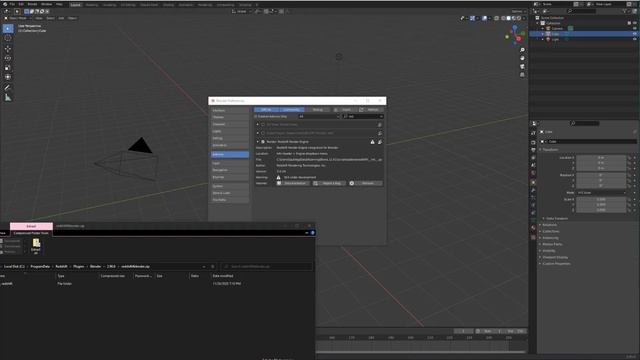Viewport: 640px width, 360px height.
Task: Toggle Collection exclude checkbox in outliner
Action: [629, 23]
